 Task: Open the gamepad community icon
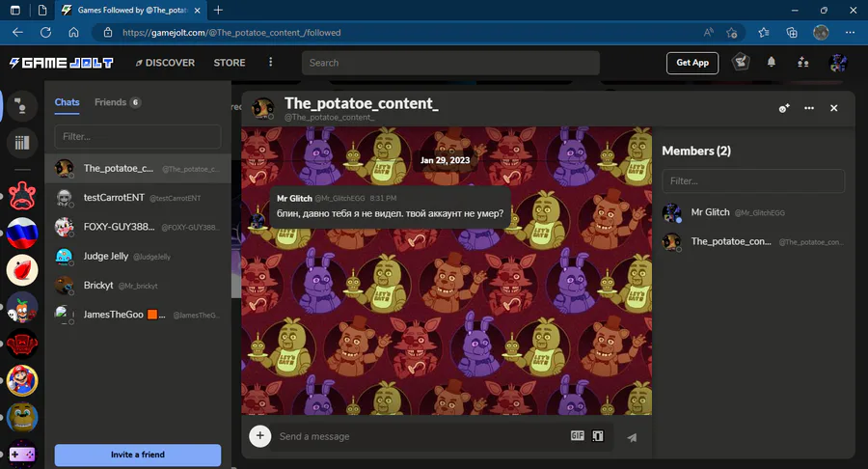[22, 455]
